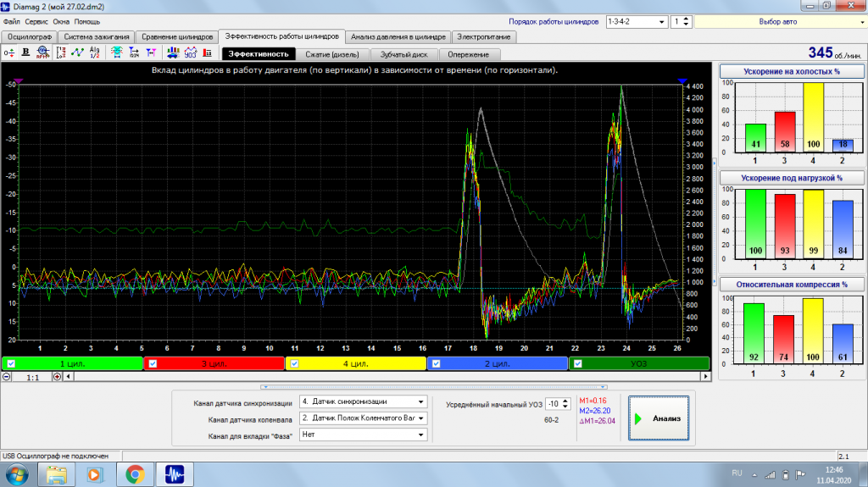Click the red bar scale icon
The image size is (868, 487).
pyautogui.click(x=208, y=53)
